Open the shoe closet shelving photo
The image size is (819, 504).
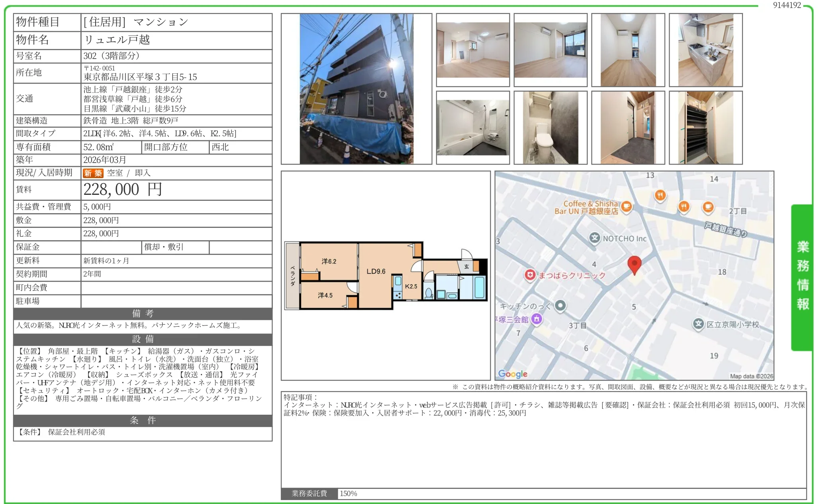[x=705, y=127]
